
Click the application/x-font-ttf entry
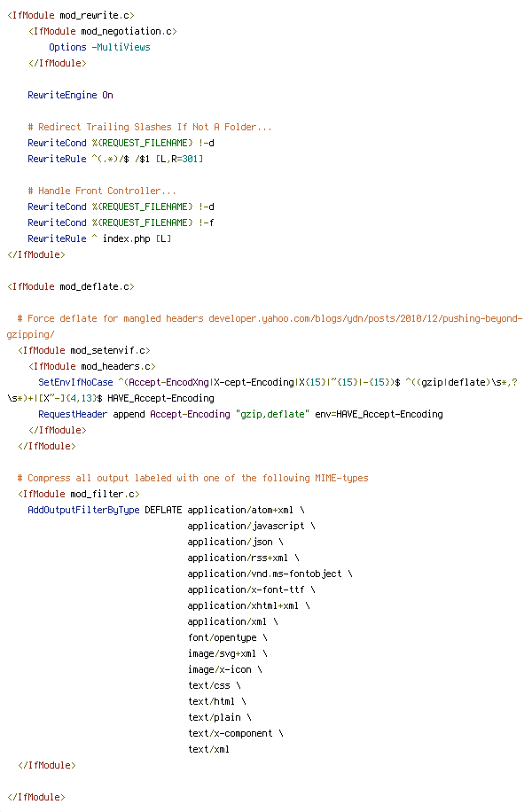[x=246, y=589]
